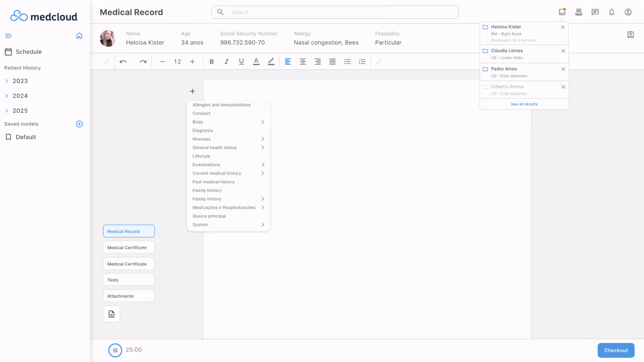Screen dimensions: 644x362
Task: Toggle bold text formatting
Action: tap(211, 61)
